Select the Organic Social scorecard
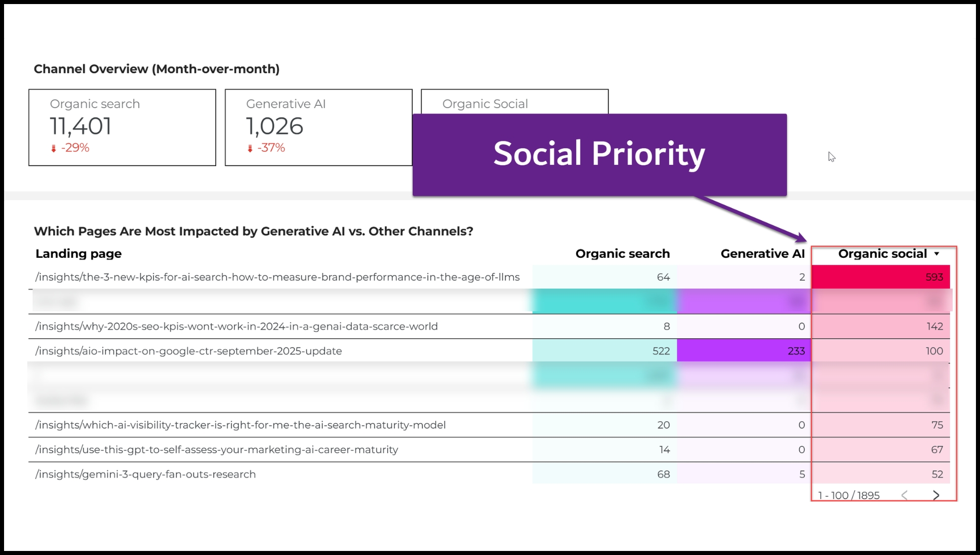 [514, 102]
